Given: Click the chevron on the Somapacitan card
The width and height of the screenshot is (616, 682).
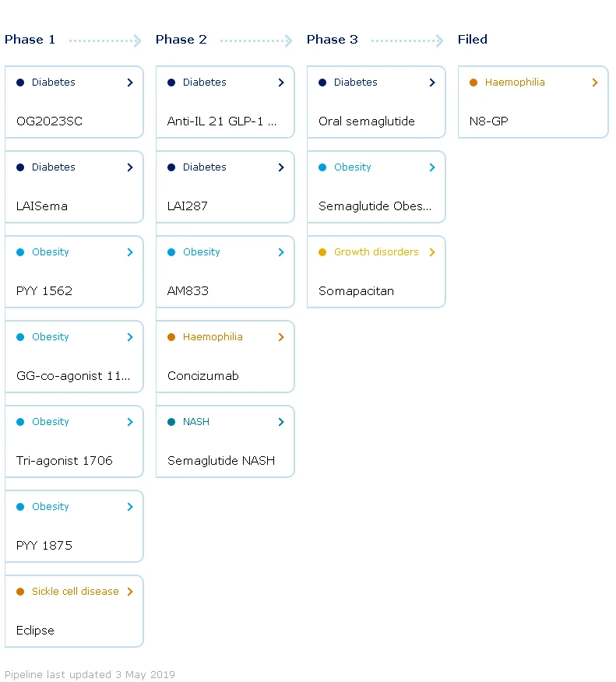Looking at the screenshot, I should (432, 252).
